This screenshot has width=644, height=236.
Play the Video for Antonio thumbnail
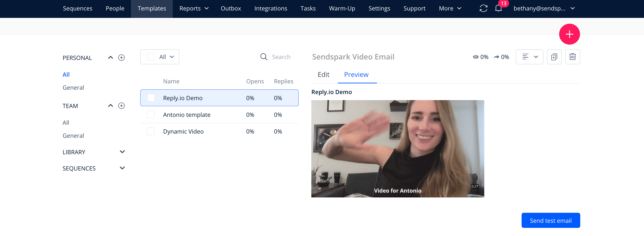pos(398,149)
